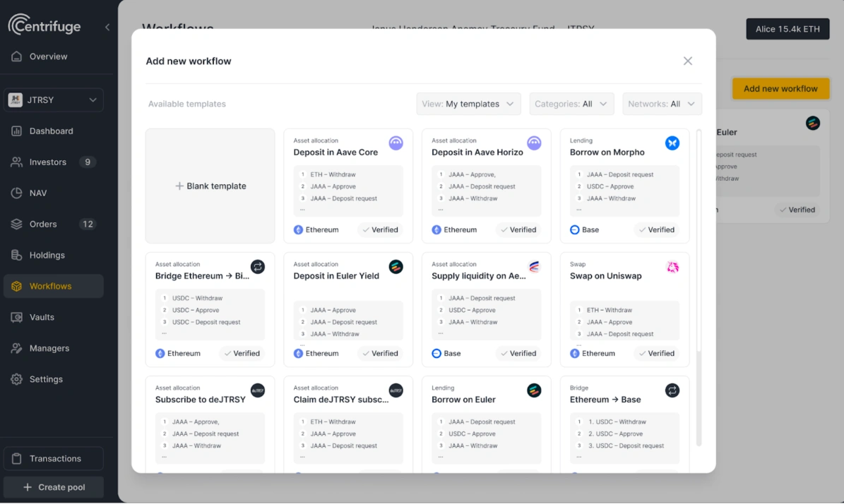Open the View: My templates dropdown
Screen dimensions: 844x504
[x=468, y=103]
